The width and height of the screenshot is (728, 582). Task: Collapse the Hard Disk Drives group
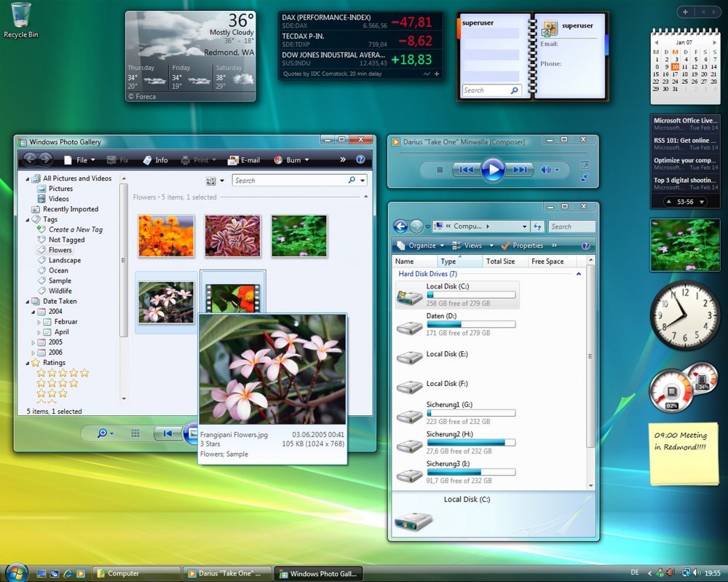[x=579, y=274]
